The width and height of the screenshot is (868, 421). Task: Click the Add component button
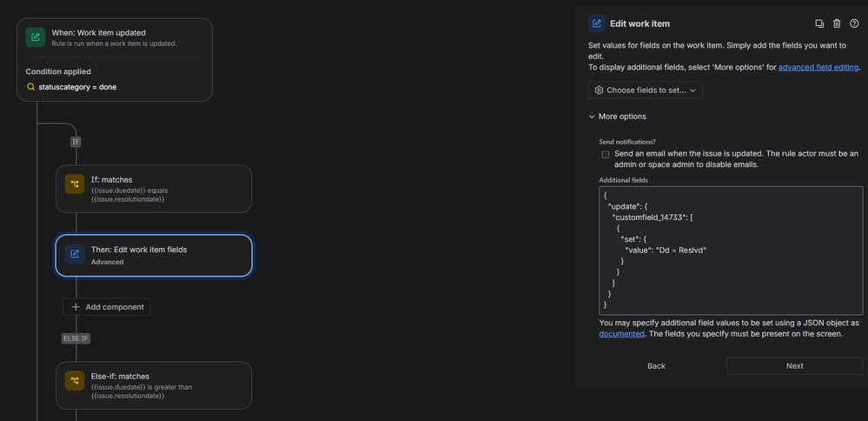(x=106, y=307)
